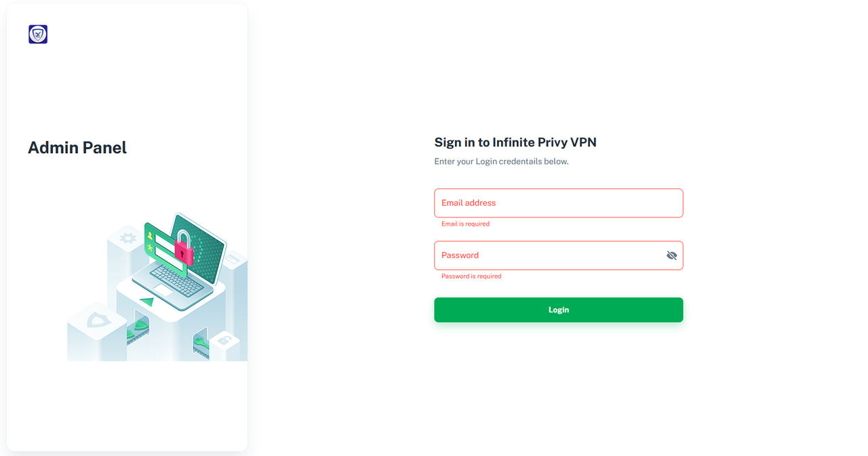The width and height of the screenshot is (868, 456).
Task: Click the "Password is required" error message
Action: (x=471, y=276)
